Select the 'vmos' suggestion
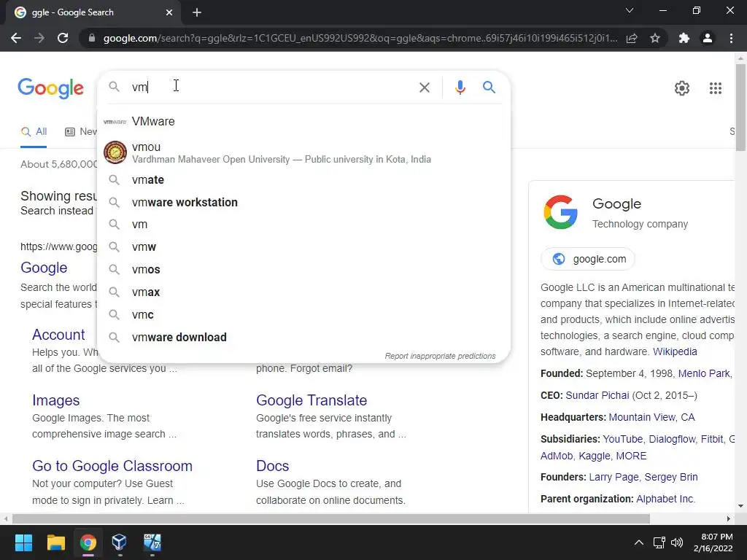 tap(303, 270)
